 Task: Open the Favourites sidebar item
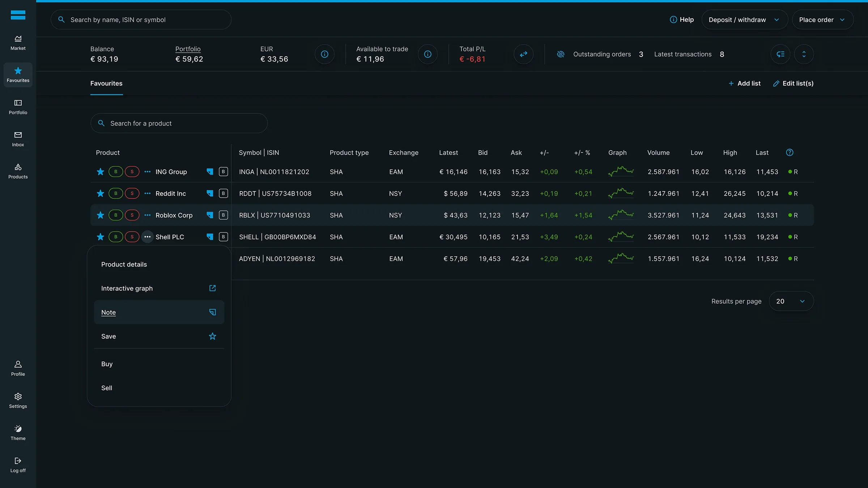(x=18, y=75)
